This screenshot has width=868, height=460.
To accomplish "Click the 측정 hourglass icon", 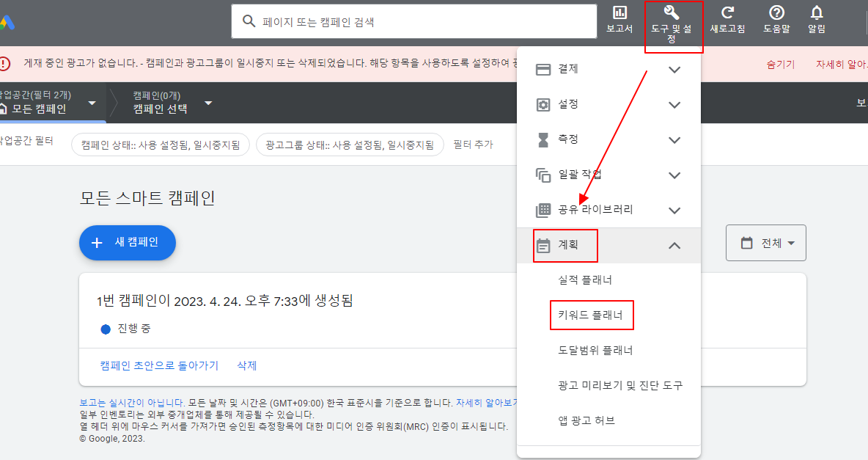I will point(543,139).
